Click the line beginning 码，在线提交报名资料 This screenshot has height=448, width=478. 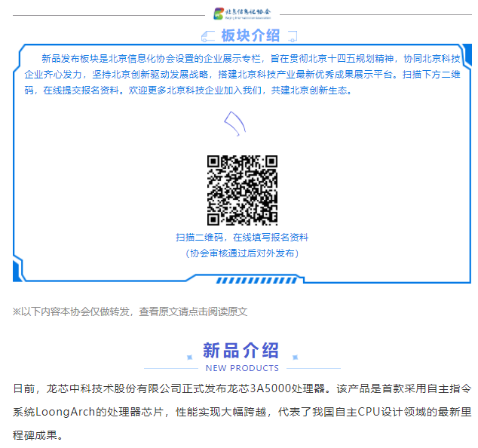(188, 91)
